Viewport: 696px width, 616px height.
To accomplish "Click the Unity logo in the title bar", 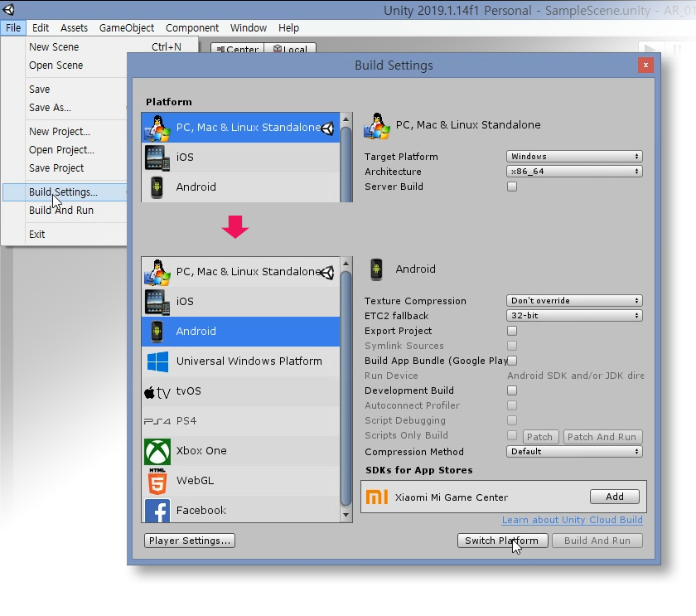I will coord(8,9).
